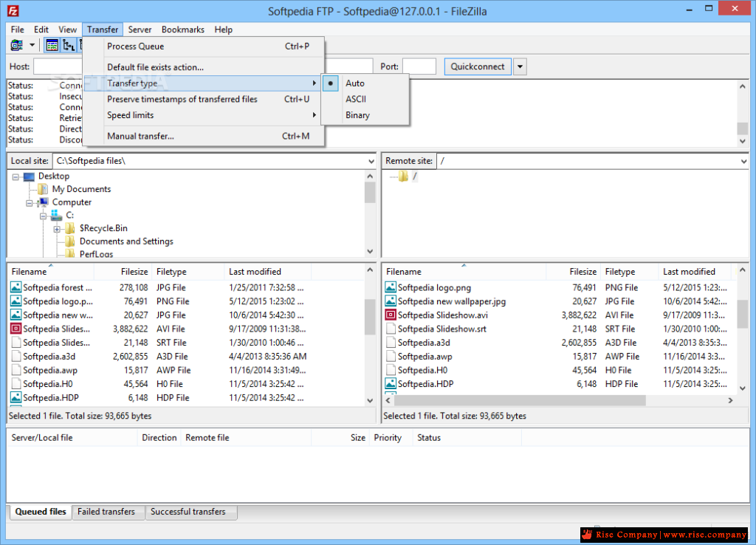Choose Default file exists action

(203, 67)
